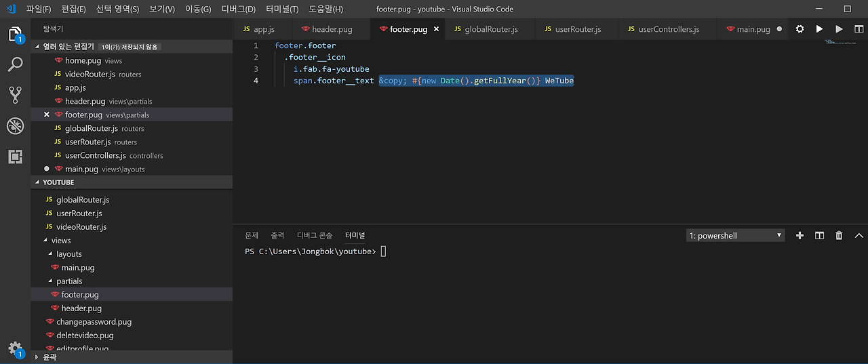Open the Search view in activity bar
868x364 pixels.
pos(15,64)
